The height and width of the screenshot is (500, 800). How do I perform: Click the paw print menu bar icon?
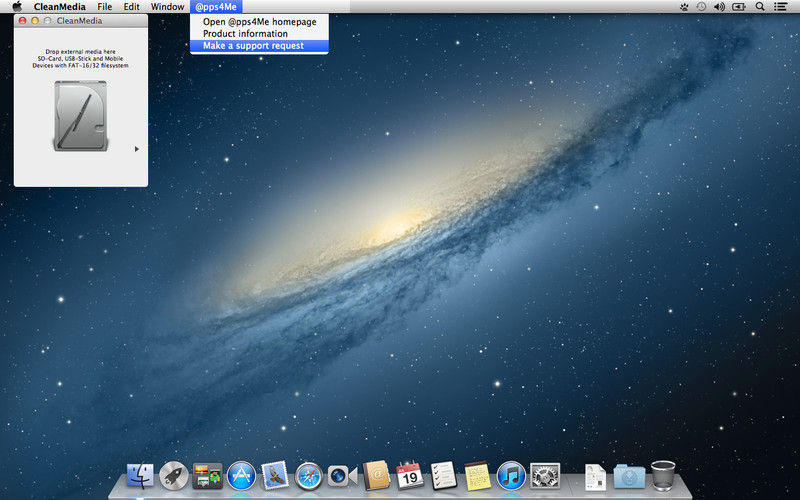tap(684, 7)
